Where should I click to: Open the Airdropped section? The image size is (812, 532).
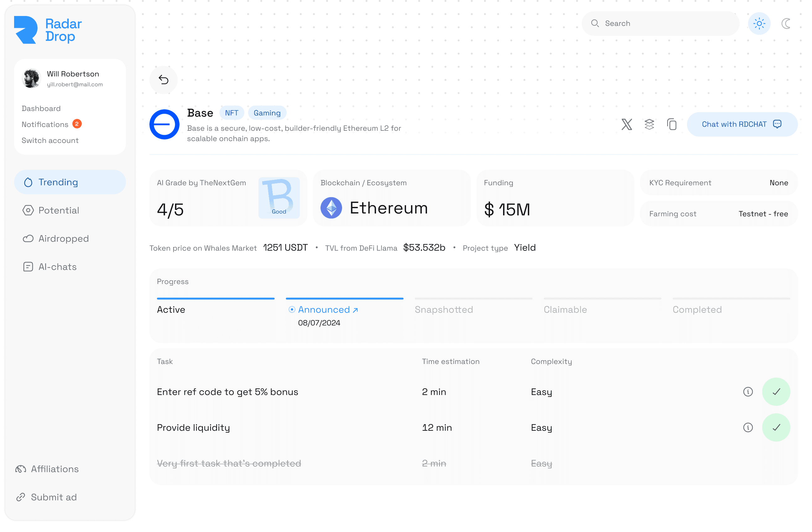tap(70, 239)
